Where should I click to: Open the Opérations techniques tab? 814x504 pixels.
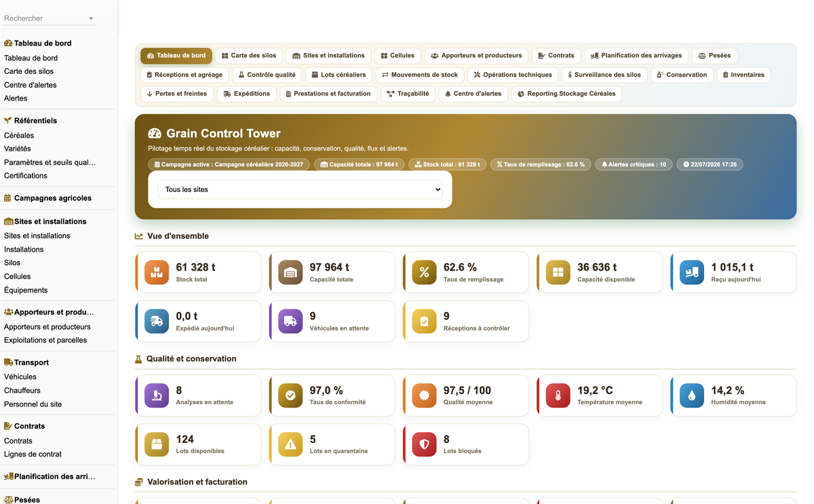pyautogui.click(x=513, y=75)
